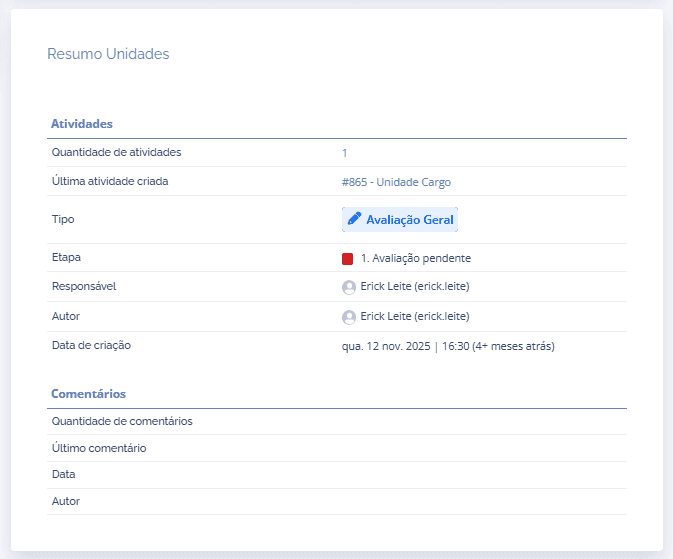Click the "Autor" label under Atividades
The height and width of the screenshot is (559, 673).
(x=66, y=316)
